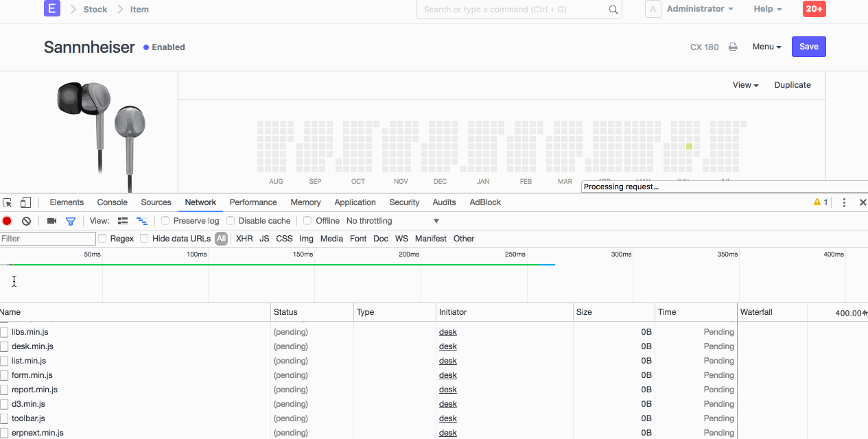Click the highlighted green heatmap cell
The width and height of the screenshot is (868, 439).
point(690,147)
